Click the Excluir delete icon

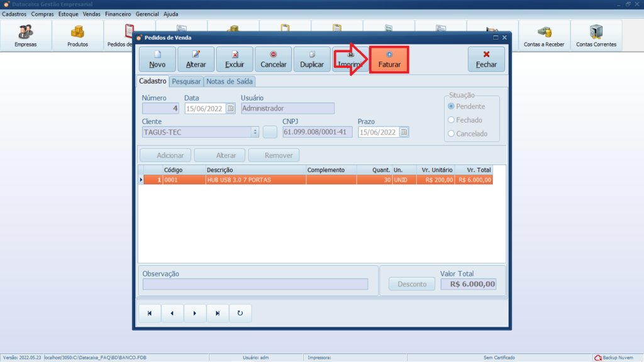[x=235, y=55]
